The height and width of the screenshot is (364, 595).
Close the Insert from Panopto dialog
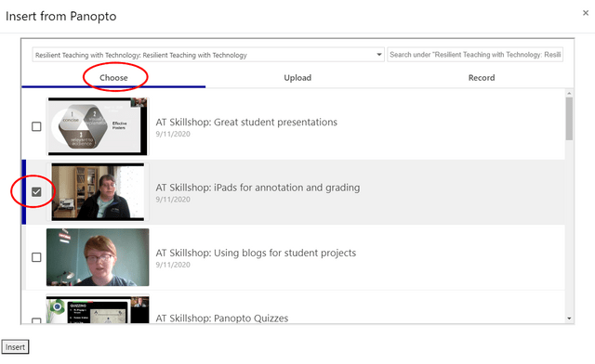point(586,13)
